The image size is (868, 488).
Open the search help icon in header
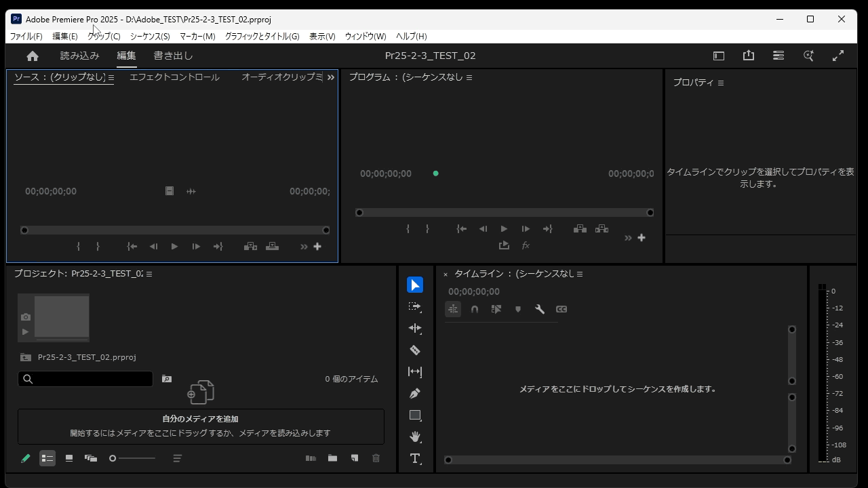(x=808, y=56)
